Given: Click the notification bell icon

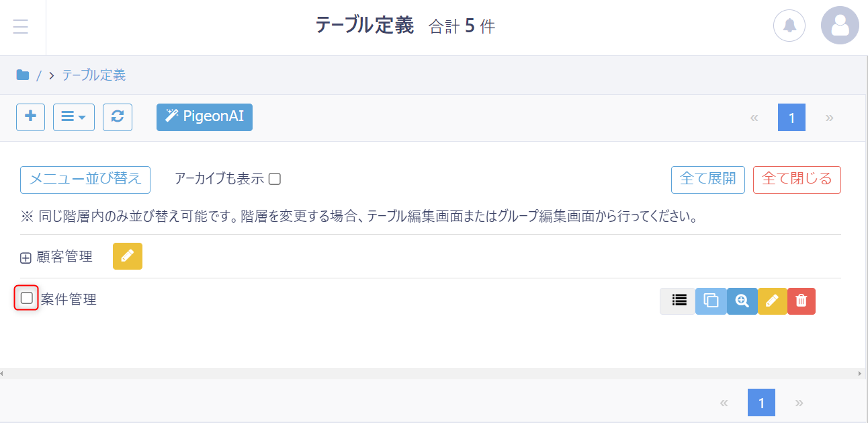Looking at the screenshot, I should [x=789, y=26].
